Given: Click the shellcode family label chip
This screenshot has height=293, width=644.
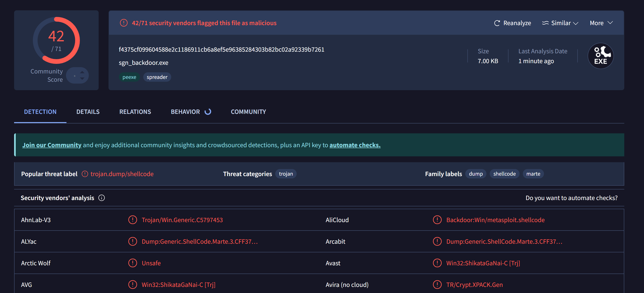Looking at the screenshot, I should [504, 174].
